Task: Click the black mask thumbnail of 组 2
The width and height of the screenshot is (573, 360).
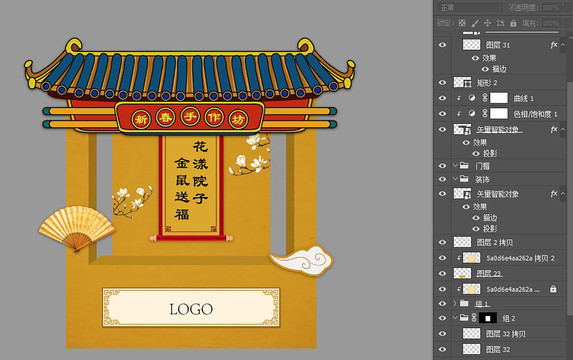Action: 488,318
